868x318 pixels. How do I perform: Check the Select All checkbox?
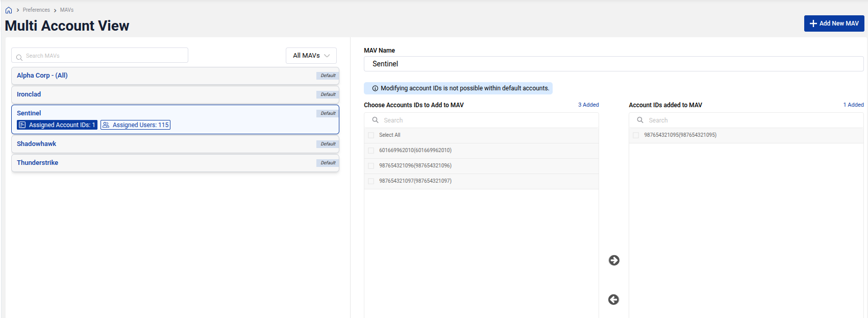click(x=371, y=135)
